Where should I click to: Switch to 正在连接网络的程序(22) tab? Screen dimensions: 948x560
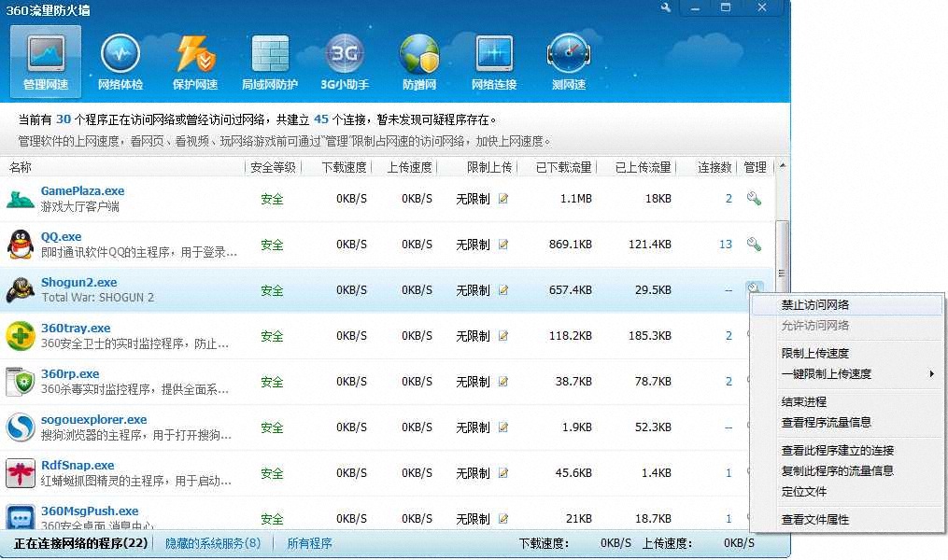tap(80, 543)
